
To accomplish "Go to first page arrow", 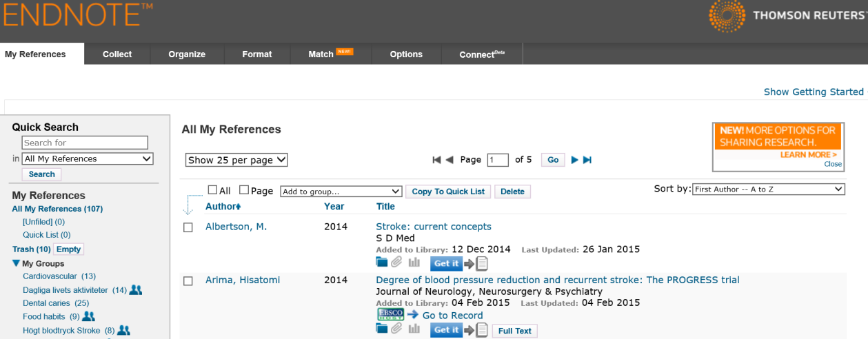I will tap(436, 160).
